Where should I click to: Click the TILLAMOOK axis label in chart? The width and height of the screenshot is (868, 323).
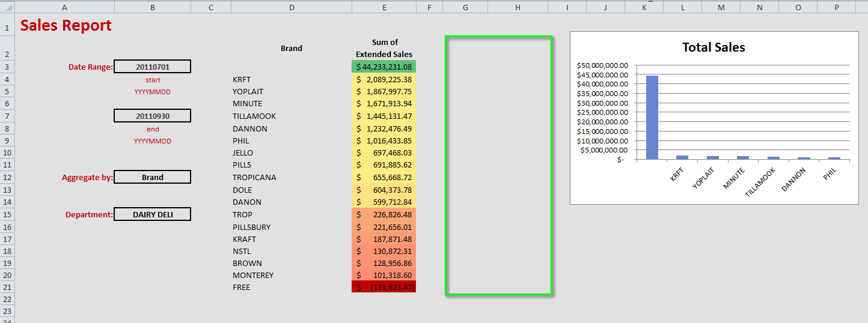(x=762, y=182)
